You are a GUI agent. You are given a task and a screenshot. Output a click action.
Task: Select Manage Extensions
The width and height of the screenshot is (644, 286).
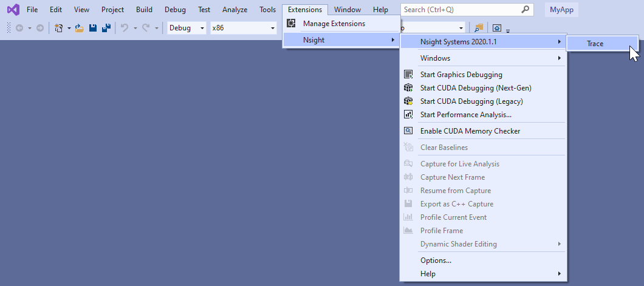tap(341, 24)
